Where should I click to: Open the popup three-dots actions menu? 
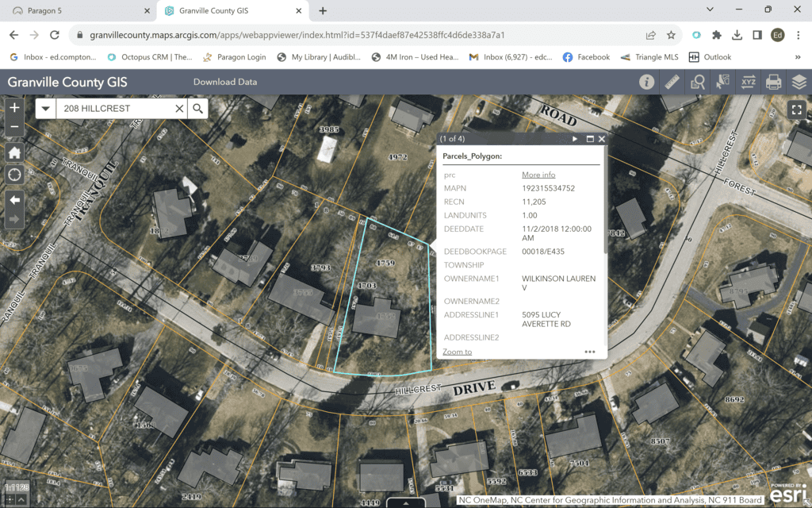point(589,352)
